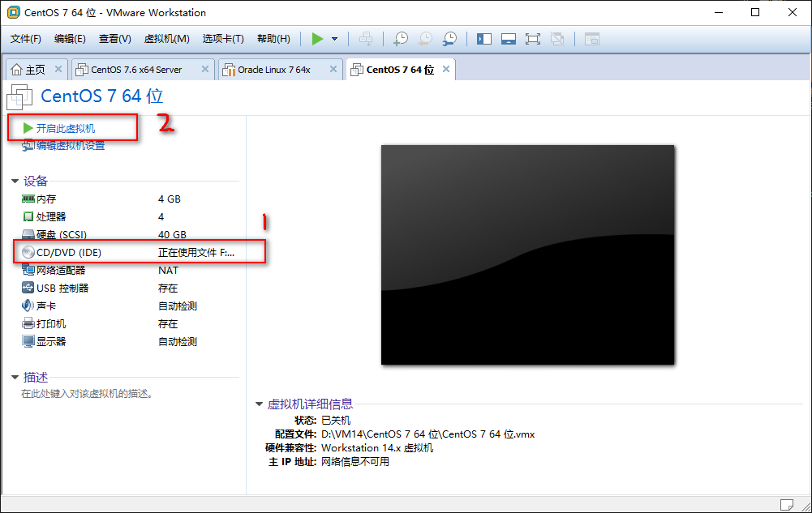Open the 虚拟机(M) menu
This screenshot has height=513, width=812.
(167, 39)
